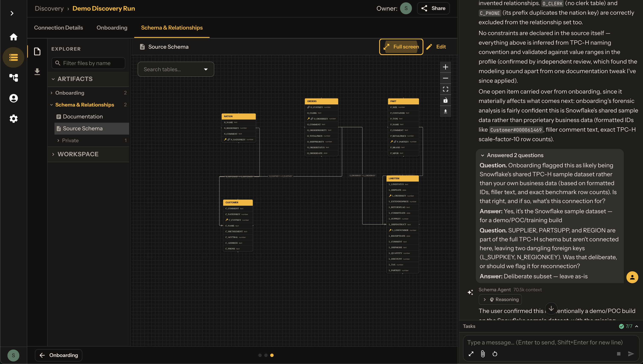Image resolution: width=643 pixels, height=364 pixels.
Task: Open the settings gear in the sidebar
Action: pyautogui.click(x=13, y=118)
